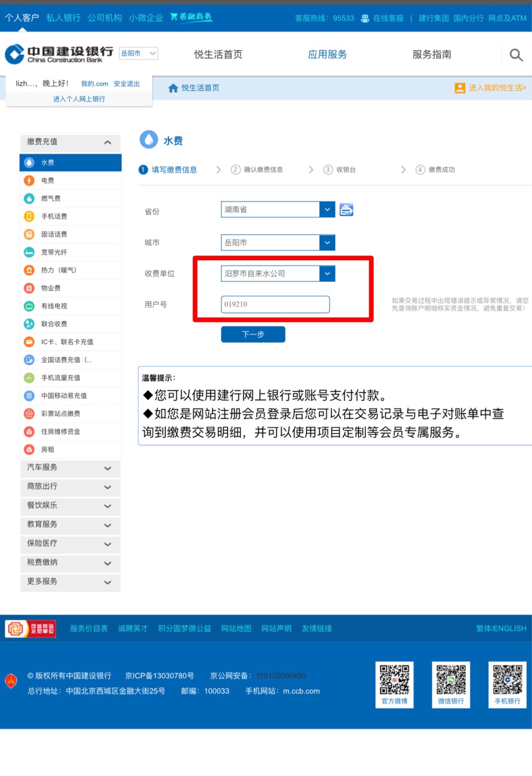532x776 pixels.
Task: Click the 官方微博 QR code
Action: pyautogui.click(x=394, y=680)
